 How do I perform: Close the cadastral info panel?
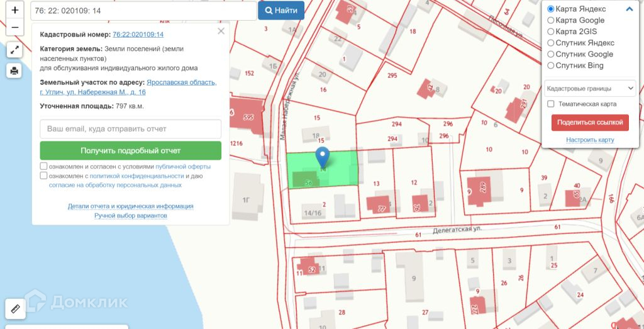coord(221,31)
